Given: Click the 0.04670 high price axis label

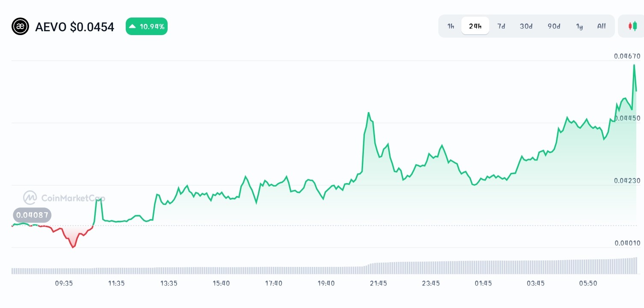Looking at the screenshot, I should [x=626, y=56].
